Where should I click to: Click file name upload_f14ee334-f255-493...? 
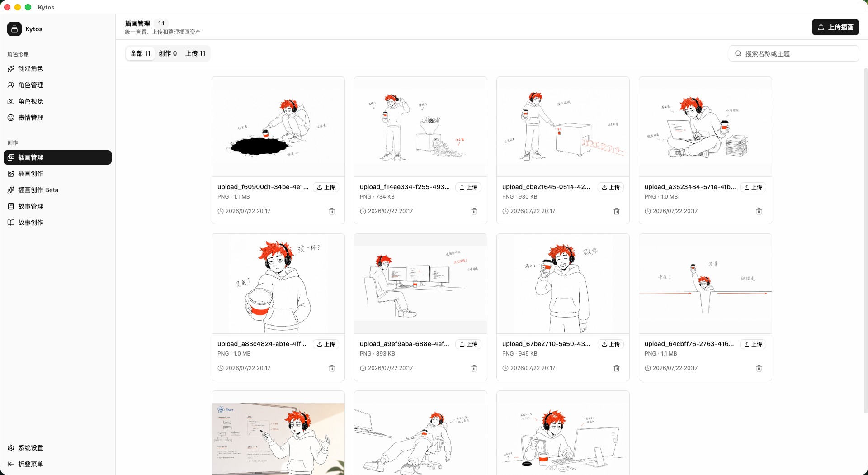(405, 187)
